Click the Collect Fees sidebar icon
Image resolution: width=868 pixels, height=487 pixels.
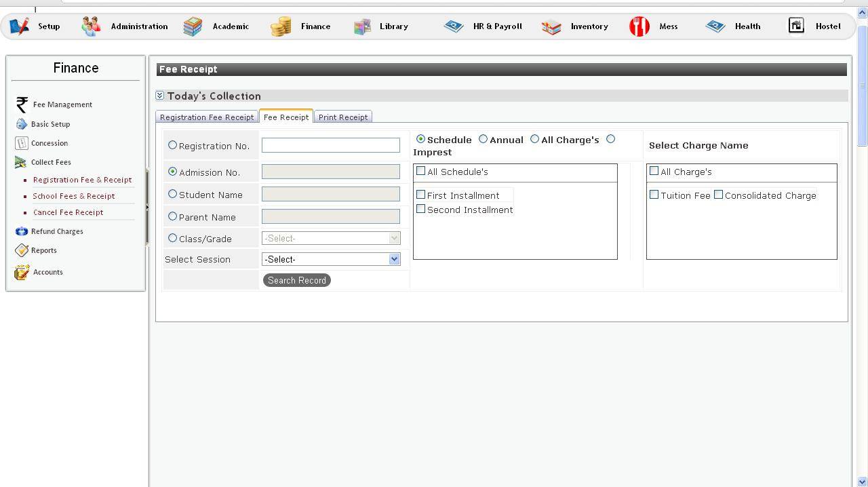pos(21,162)
